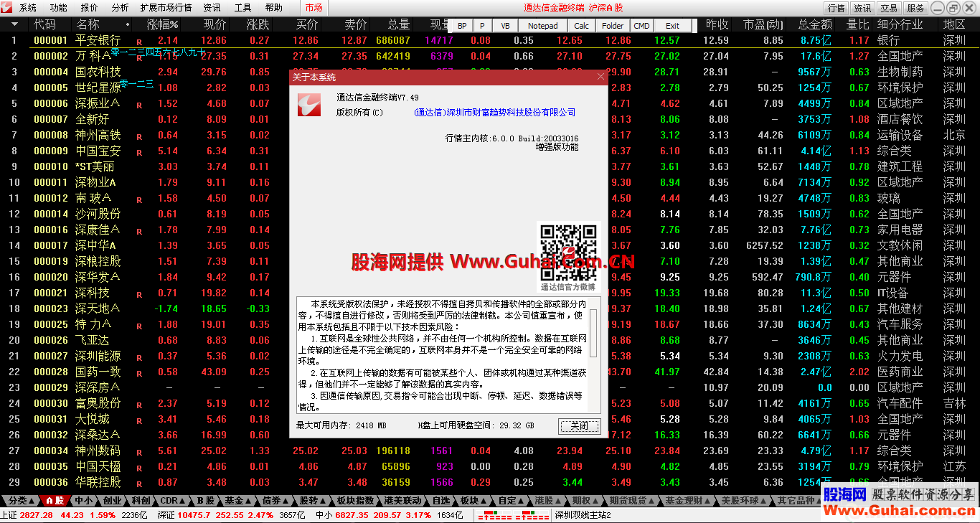Screen dimensions: 980x523
Task: Click the 关闭 button in About dialog
Action: click(x=580, y=426)
